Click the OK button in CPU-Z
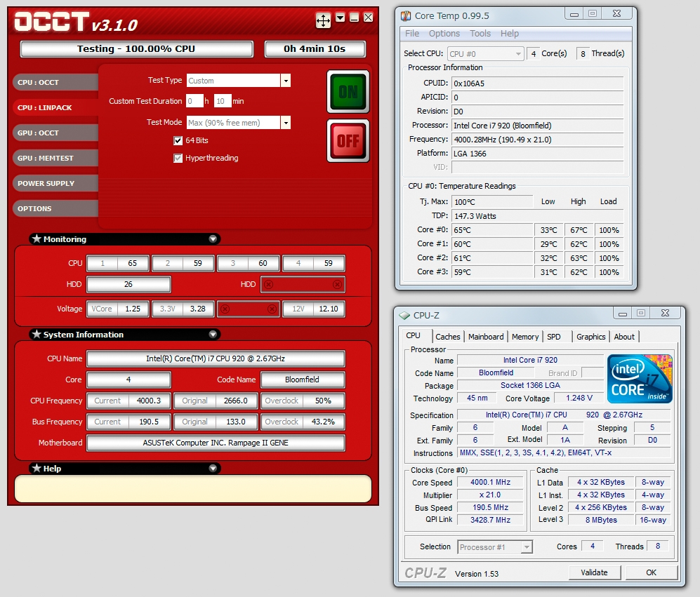Screen dimensions: 700x597 652,572
